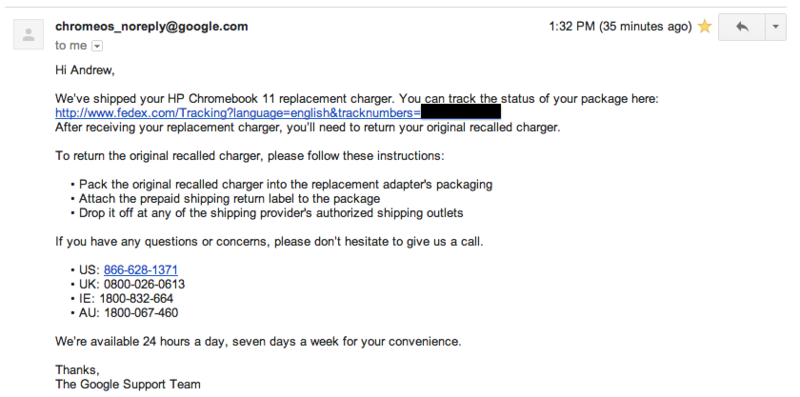The height and width of the screenshot is (397, 800).
Task: Reply using the arrow icon button
Action: (x=741, y=27)
